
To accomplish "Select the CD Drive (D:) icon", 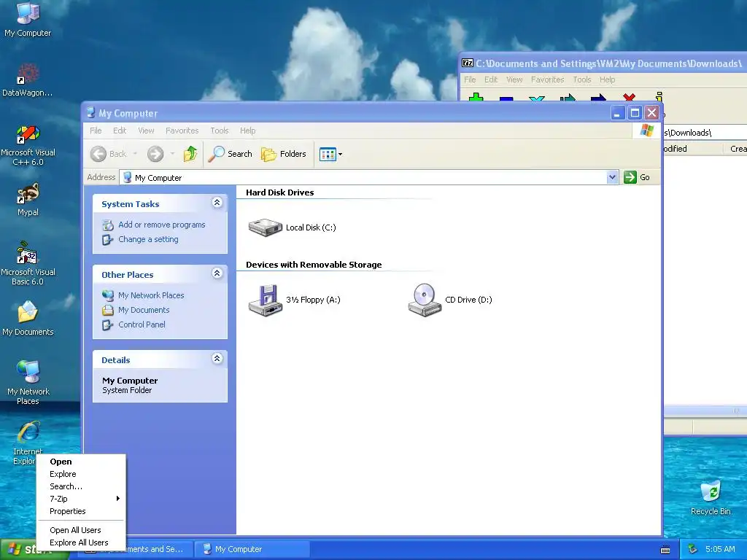I will (x=425, y=300).
